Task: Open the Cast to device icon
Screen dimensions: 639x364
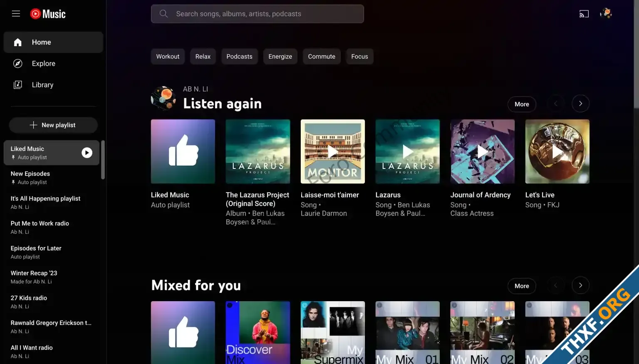Action: [584, 14]
